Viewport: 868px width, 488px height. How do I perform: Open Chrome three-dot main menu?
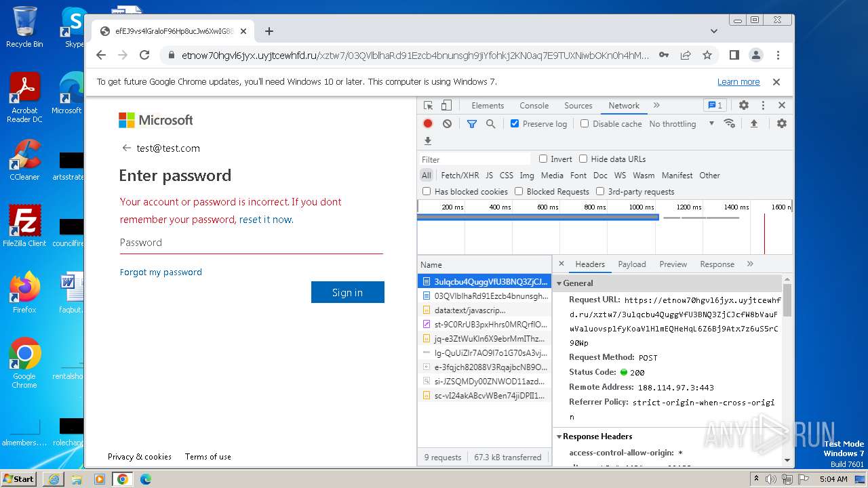pyautogui.click(x=778, y=56)
